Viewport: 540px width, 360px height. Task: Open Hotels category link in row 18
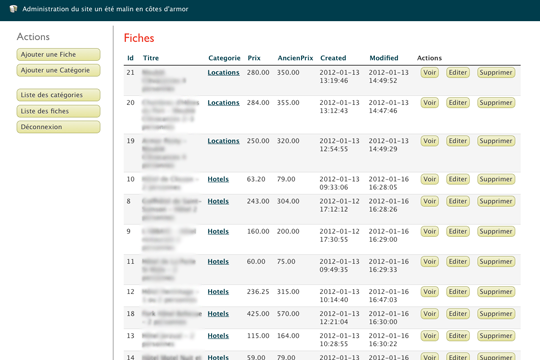218,314
